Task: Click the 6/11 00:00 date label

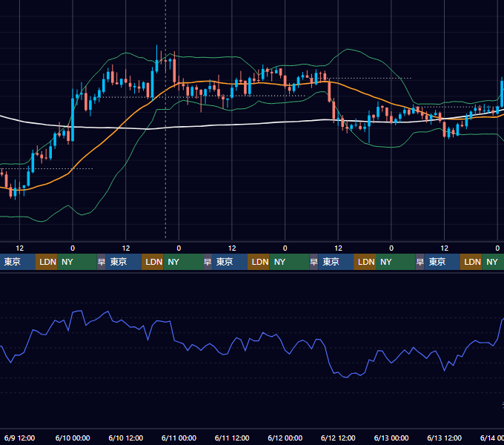Action: point(179,438)
